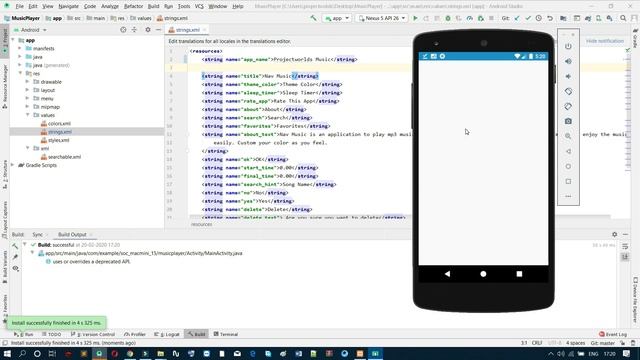Select the Build Output tab
The height and width of the screenshot is (360, 640).
(x=72, y=234)
